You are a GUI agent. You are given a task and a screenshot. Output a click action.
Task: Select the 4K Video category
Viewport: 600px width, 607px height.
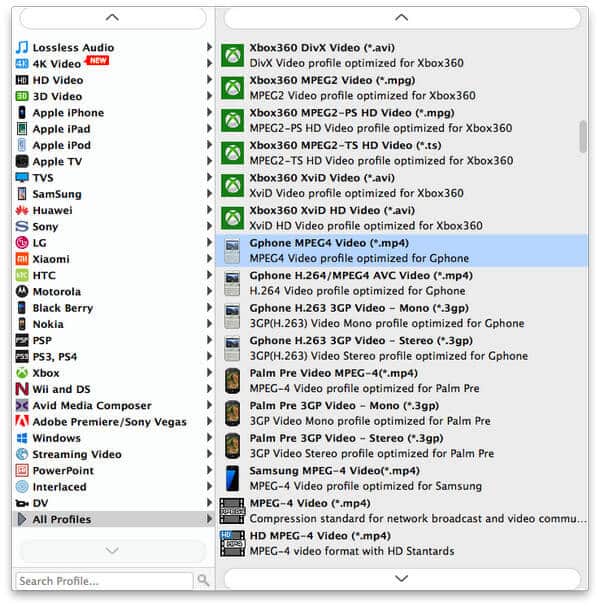58,64
